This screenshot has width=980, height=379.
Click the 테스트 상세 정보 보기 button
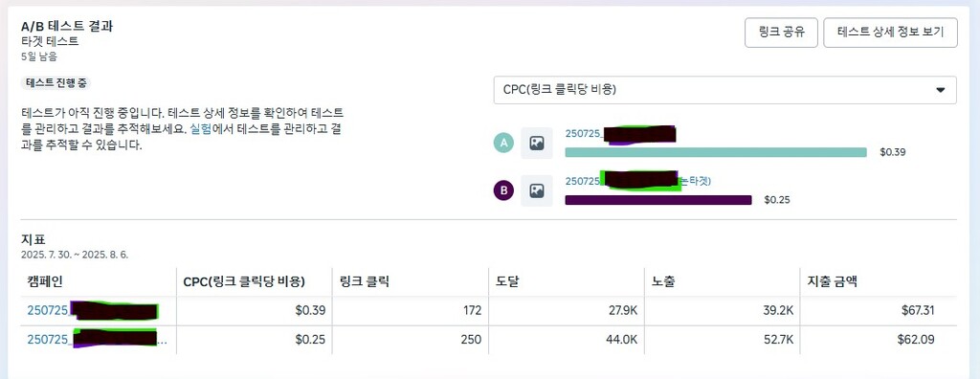(x=890, y=33)
